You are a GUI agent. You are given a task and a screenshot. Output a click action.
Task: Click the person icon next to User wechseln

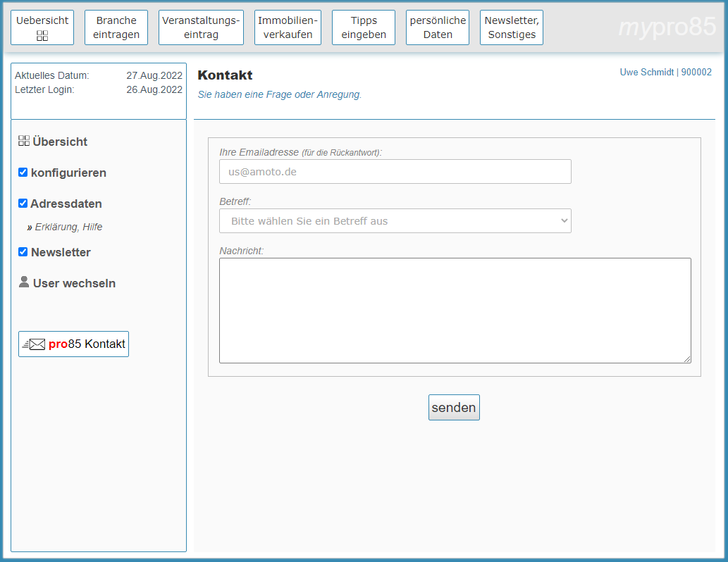pos(24,282)
